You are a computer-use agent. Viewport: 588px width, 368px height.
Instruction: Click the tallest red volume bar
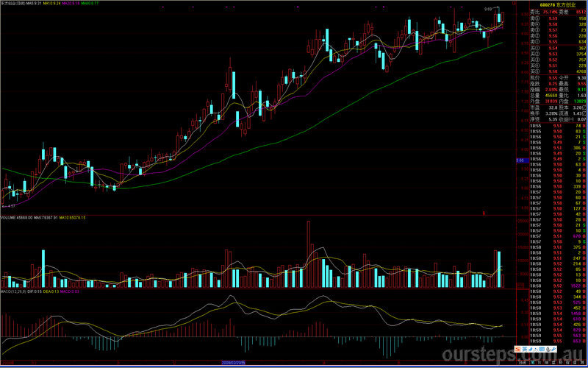pyautogui.click(x=309, y=254)
